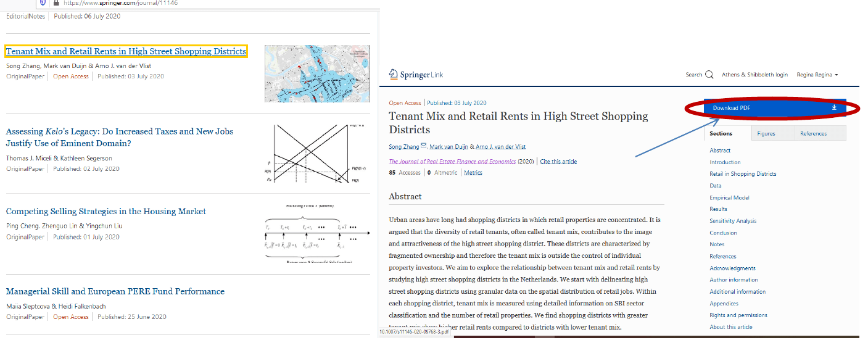
Task: Open Competing Selling Strategies in the Housing Market
Action: click(x=106, y=212)
